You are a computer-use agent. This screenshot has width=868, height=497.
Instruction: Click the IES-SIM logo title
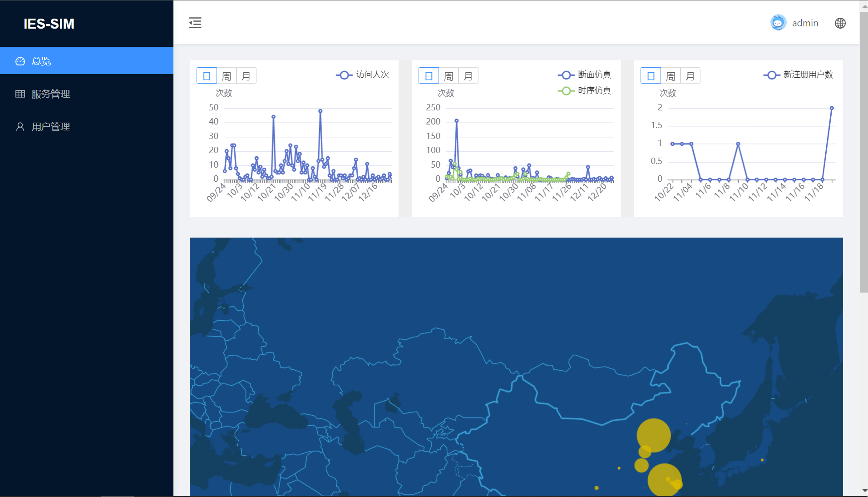(49, 24)
